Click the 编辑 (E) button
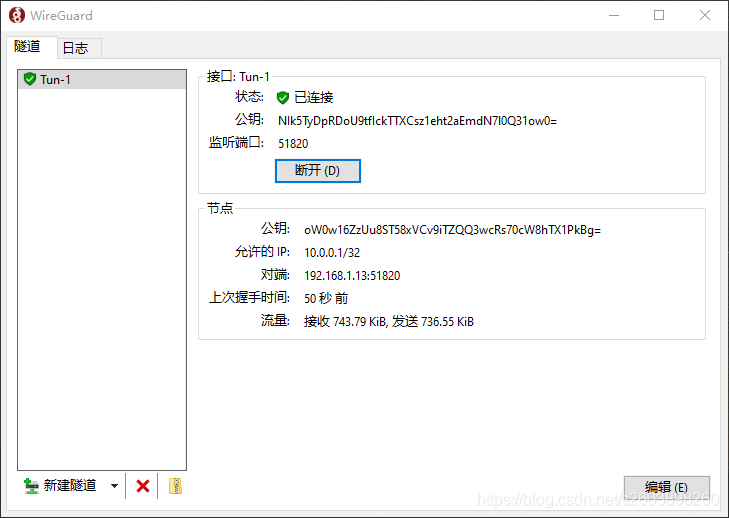Viewport: 729px width, 518px height. [x=666, y=487]
